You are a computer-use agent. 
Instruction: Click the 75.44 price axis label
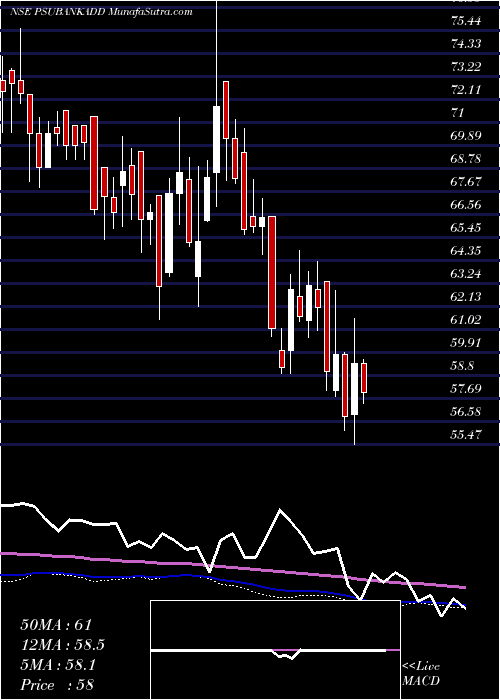point(466,21)
